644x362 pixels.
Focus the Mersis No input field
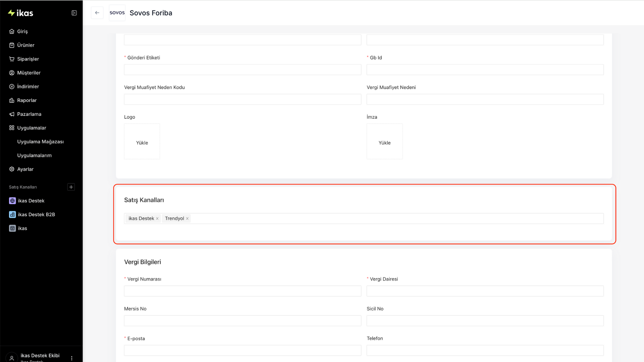click(x=243, y=321)
